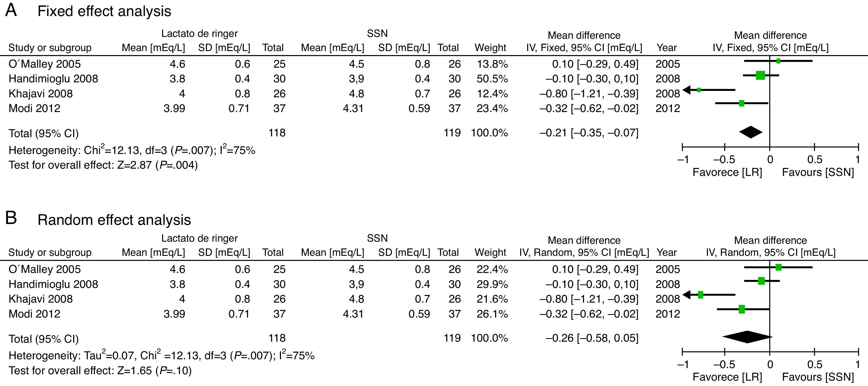This screenshot has height=386, width=868.
Task: Click the 50.5% weight value
Action: (492, 79)
